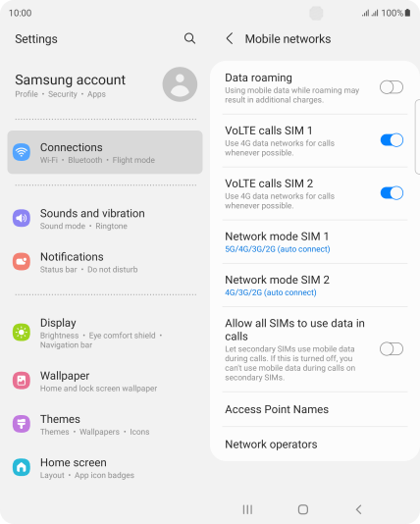Image resolution: width=420 pixels, height=524 pixels.
Task: Open Access Point Names
Action: pos(315,409)
